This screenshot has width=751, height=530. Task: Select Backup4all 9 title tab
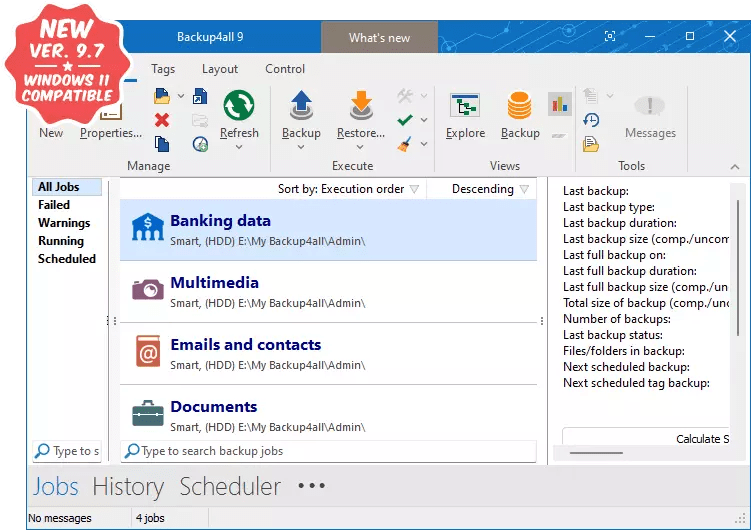210,37
